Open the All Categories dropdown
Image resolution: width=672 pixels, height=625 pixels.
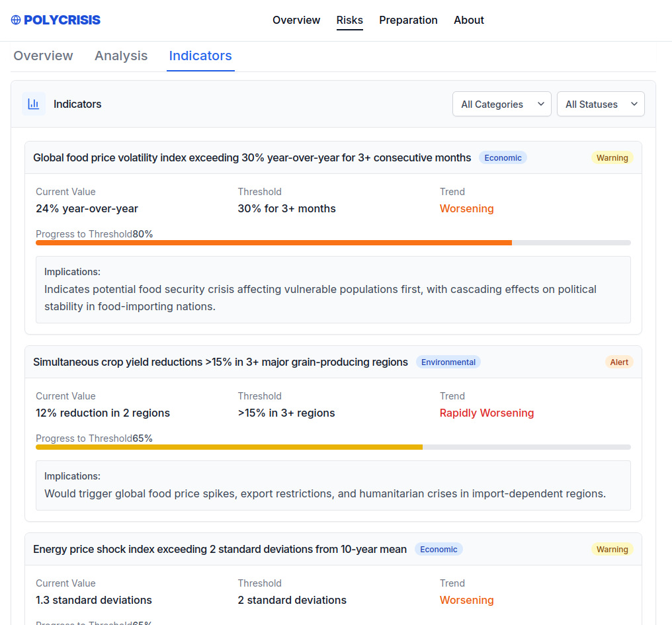pos(501,104)
